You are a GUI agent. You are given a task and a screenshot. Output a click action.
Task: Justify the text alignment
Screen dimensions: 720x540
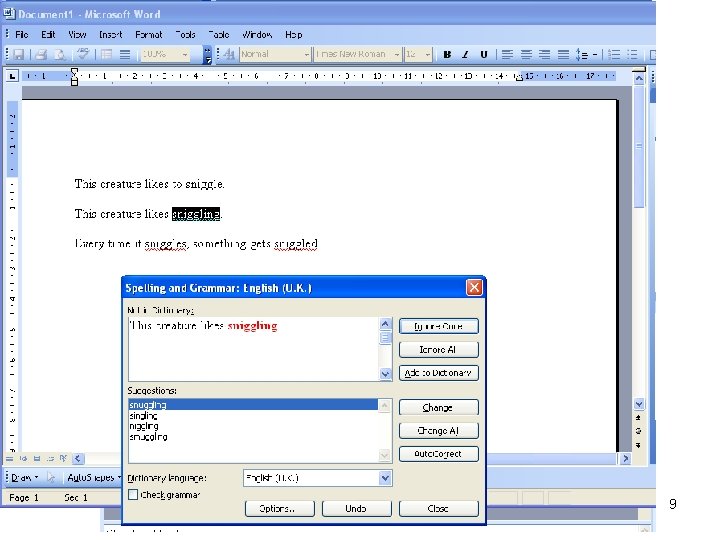point(563,55)
